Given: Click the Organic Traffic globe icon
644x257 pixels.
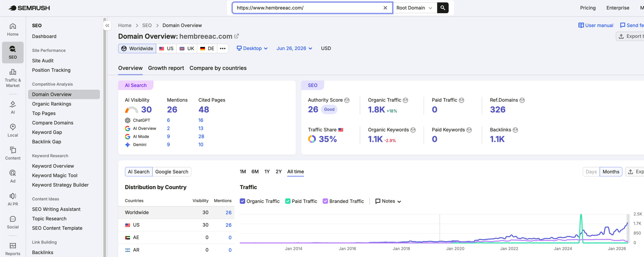Looking at the screenshot, I should click(405, 100).
